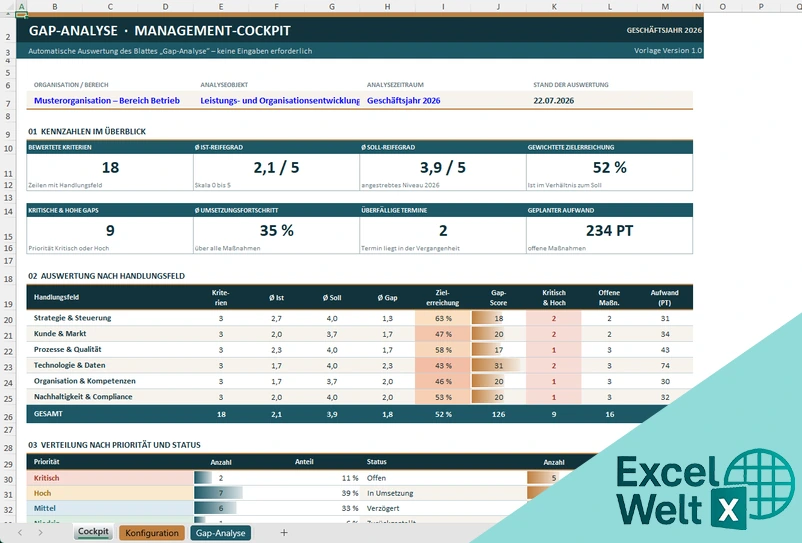The height and width of the screenshot is (543, 802).
Task: Click the 234 PT planned effort value
Action: (609, 231)
